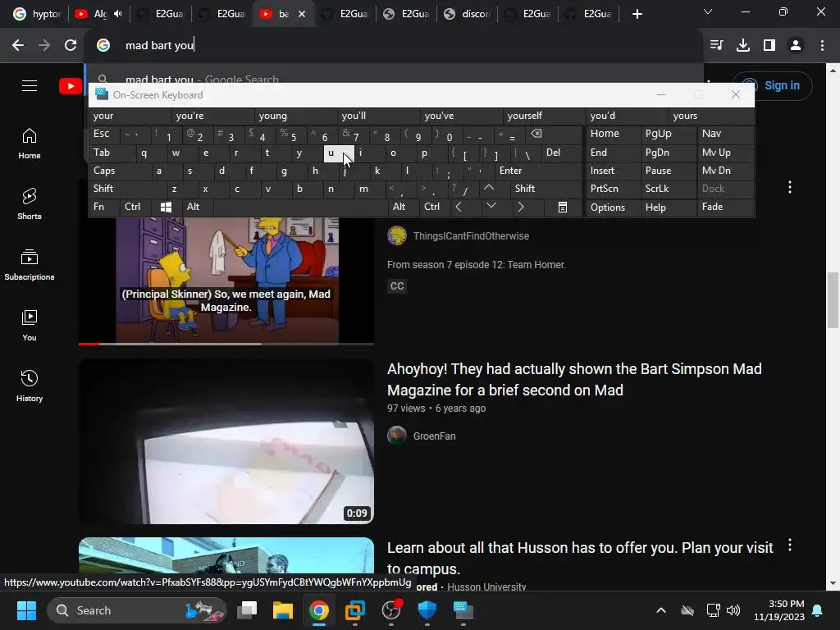Open Chrome profile icon
Screen dimensions: 840x630
click(x=796, y=46)
